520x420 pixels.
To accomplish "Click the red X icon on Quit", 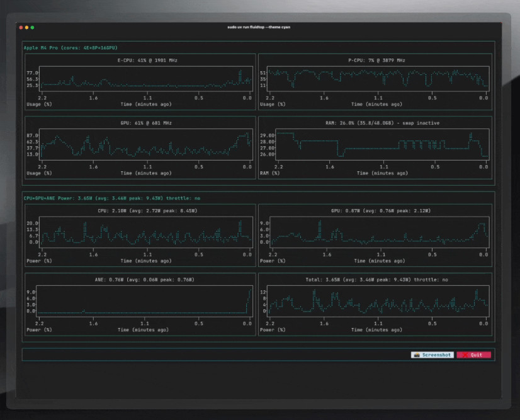I will pos(464,355).
